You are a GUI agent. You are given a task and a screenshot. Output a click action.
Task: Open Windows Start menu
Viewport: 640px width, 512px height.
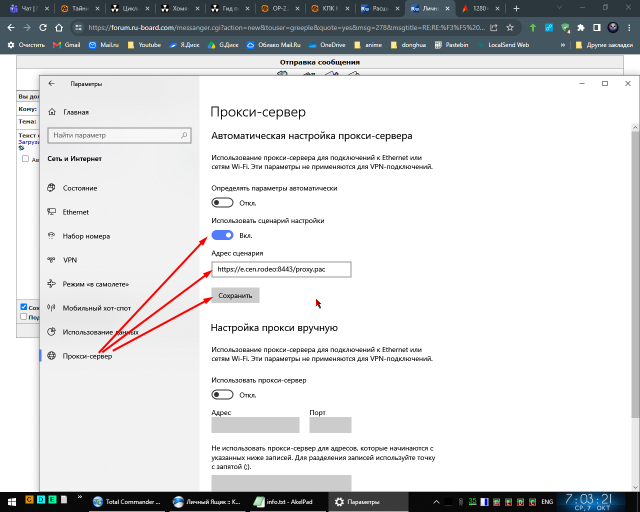click(11, 502)
